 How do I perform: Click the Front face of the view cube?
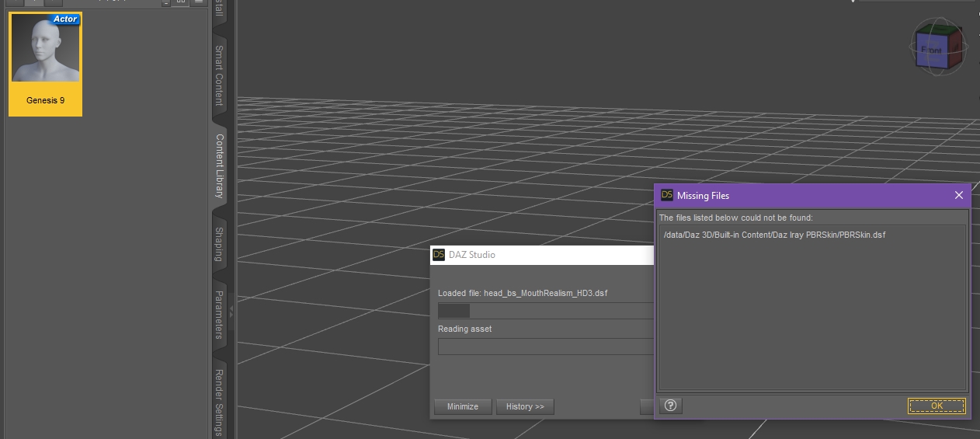(931, 50)
